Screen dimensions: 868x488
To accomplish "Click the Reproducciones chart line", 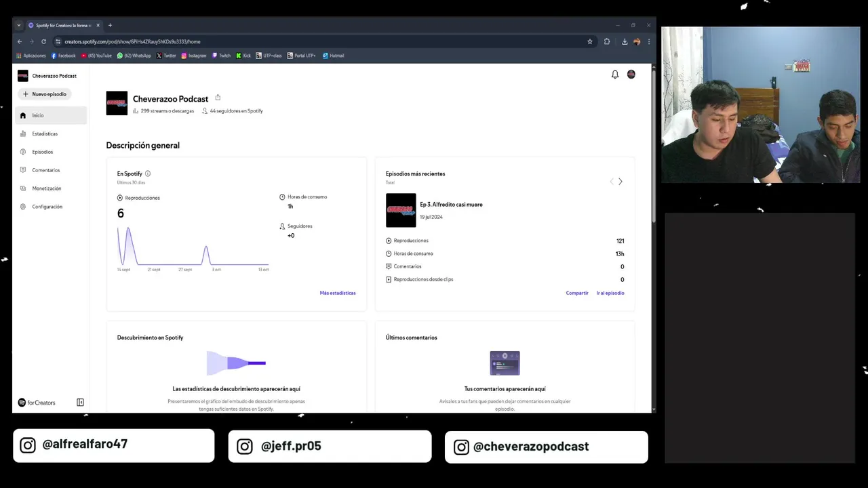I will click(x=193, y=247).
